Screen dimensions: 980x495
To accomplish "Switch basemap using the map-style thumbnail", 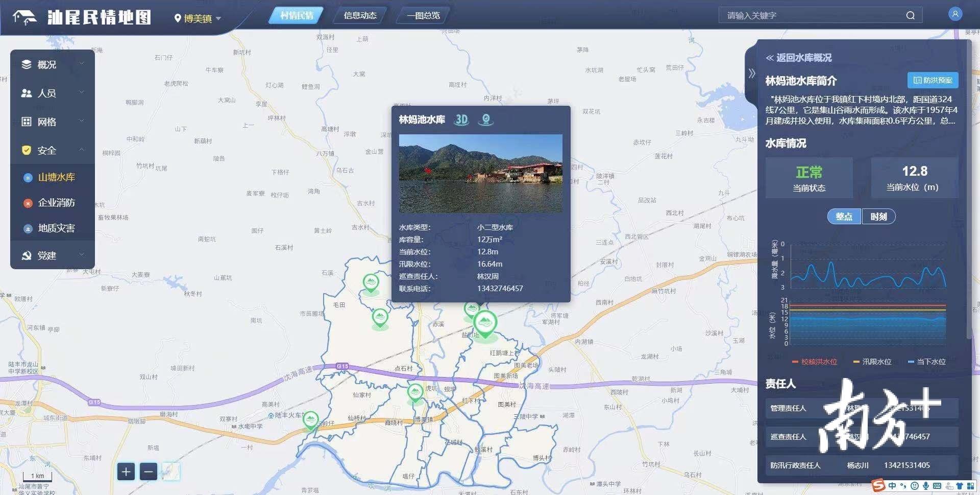I will pyautogui.click(x=171, y=472).
